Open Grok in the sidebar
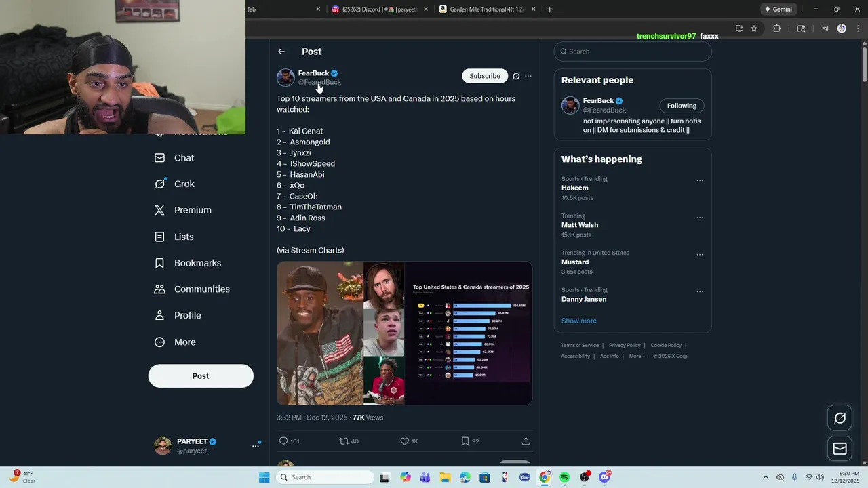Image resolution: width=868 pixels, height=488 pixels. tap(174, 184)
